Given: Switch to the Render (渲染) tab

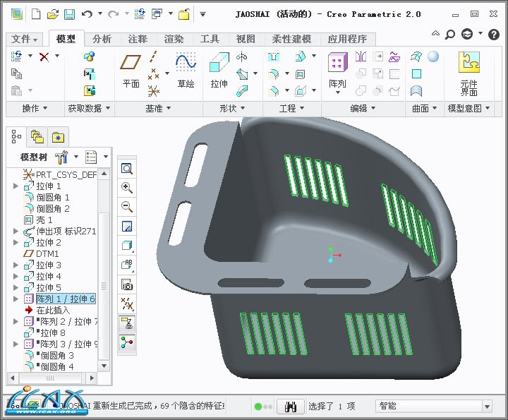Looking at the screenshot, I should (x=174, y=40).
